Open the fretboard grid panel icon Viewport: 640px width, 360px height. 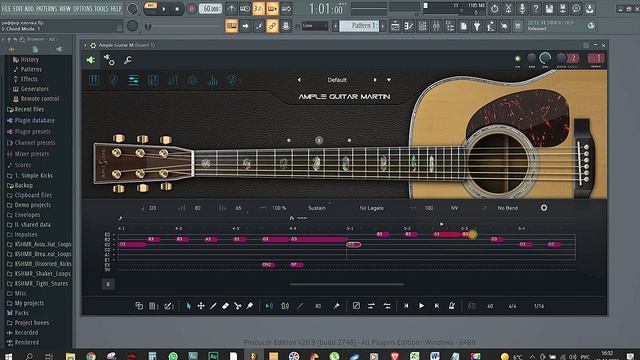153,80
